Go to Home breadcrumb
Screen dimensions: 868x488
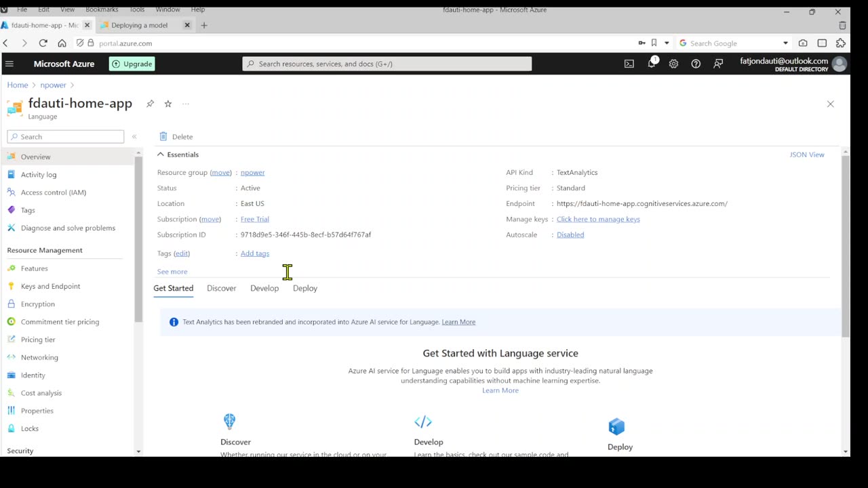tap(18, 85)
